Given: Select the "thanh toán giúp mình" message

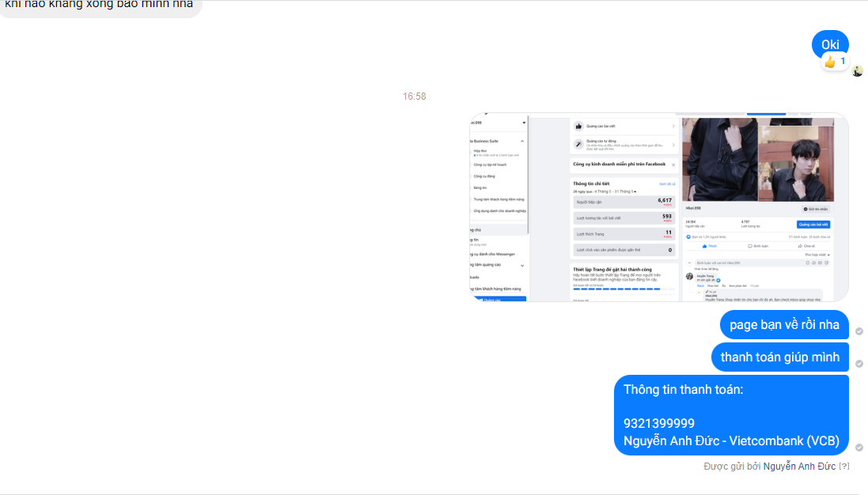Looking at the screenshot, I should [x=780, y=357].
